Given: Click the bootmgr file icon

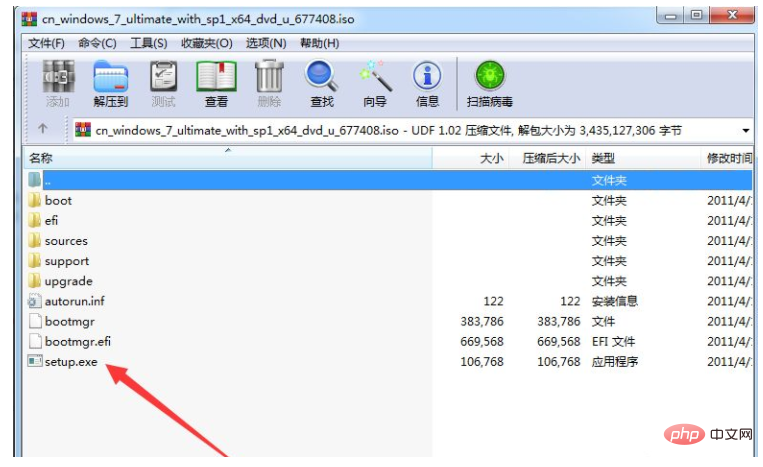Looking at the screenshot, I should point(35,321).
